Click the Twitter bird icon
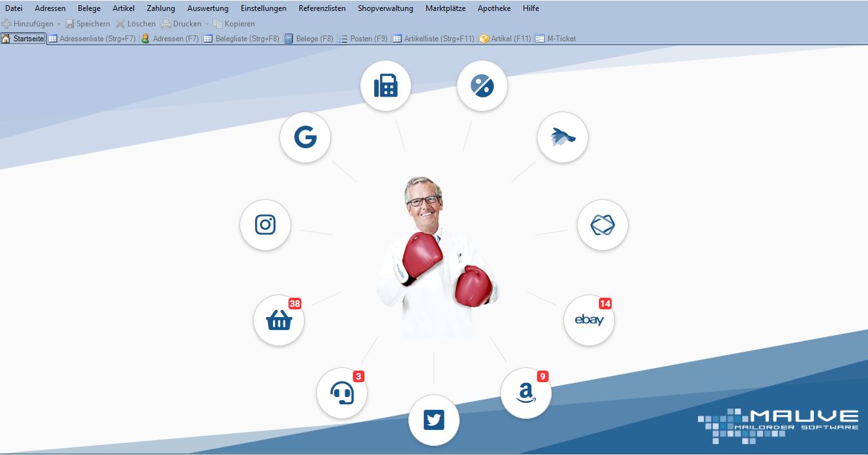Screen dimensions: 868x455 (434, 420)
